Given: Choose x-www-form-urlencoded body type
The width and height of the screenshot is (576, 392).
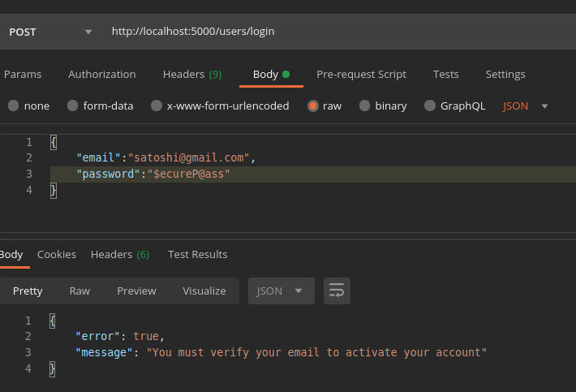Looking at the screenshot, I should click(x=157, y=106).
